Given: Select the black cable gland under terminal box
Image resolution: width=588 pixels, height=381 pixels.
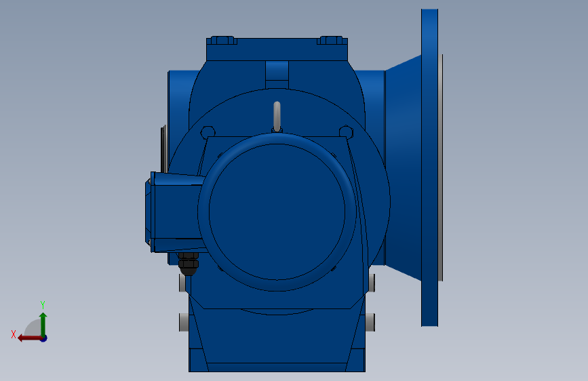Looking at the screenshot, I should 189,264.
